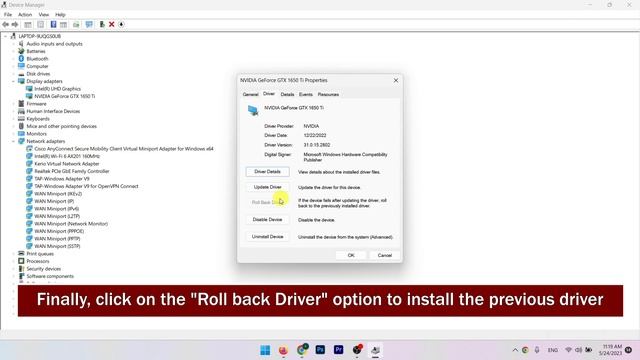Screen dimensions: 640x360
Task: Click the Scan for hardware changes monitor icon
Action: [89, 24]
